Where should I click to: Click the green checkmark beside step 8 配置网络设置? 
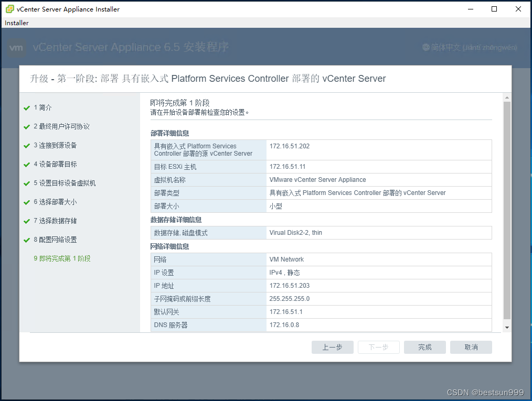point(27,239)
